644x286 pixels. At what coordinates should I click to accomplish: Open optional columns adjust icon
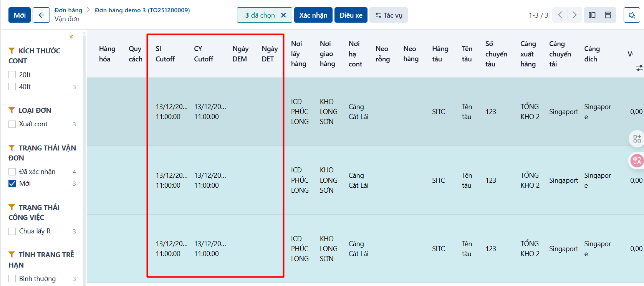coord(639,68)
